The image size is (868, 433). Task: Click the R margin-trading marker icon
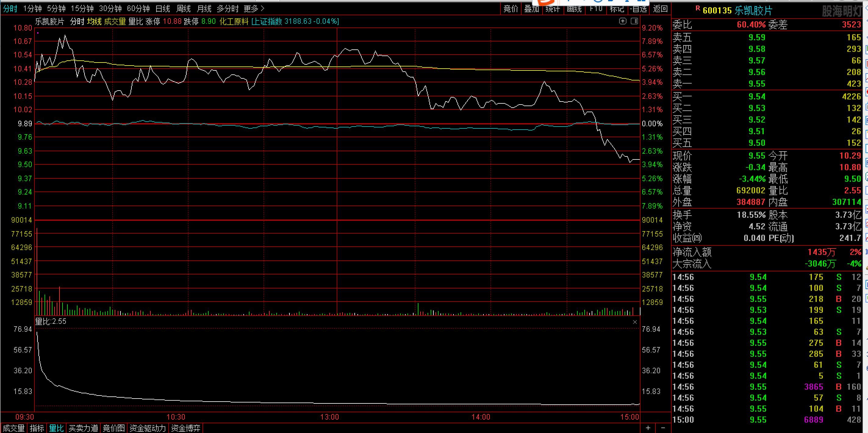[698, 8]
